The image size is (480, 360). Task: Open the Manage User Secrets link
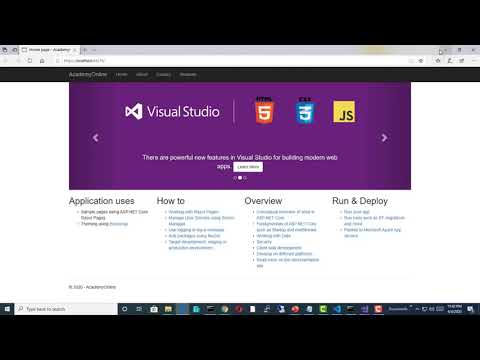pyautogui.click(x=201, y=221)
